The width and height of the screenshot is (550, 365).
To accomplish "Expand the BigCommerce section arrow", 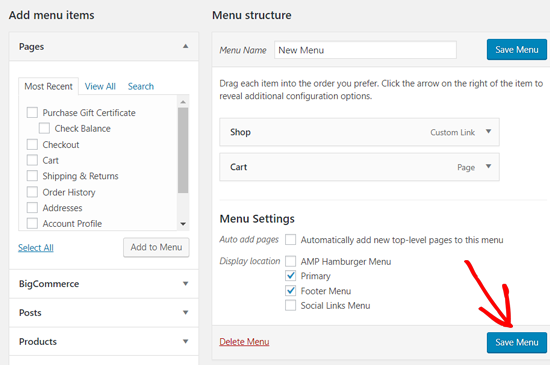I will coord(186,283).
